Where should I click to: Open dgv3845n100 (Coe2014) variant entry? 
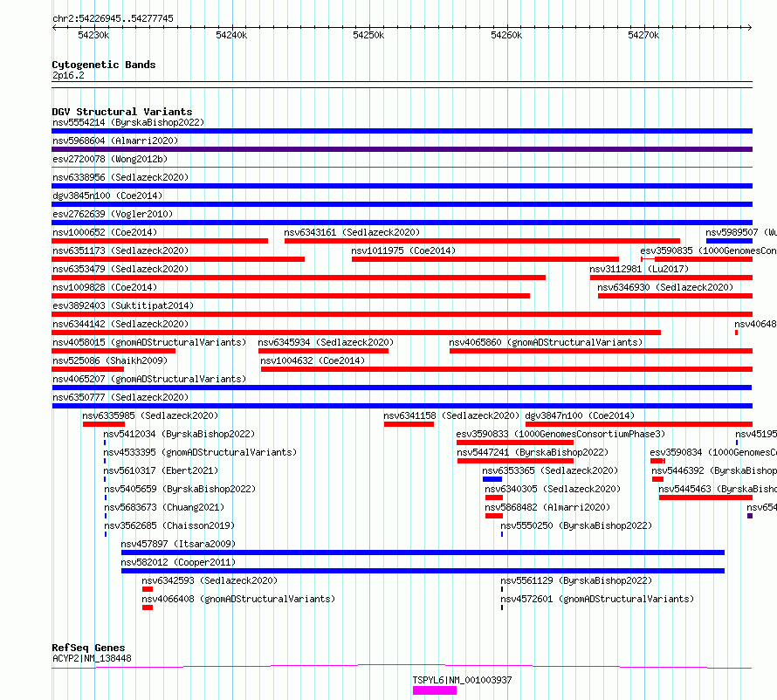(x=107, y=196)
